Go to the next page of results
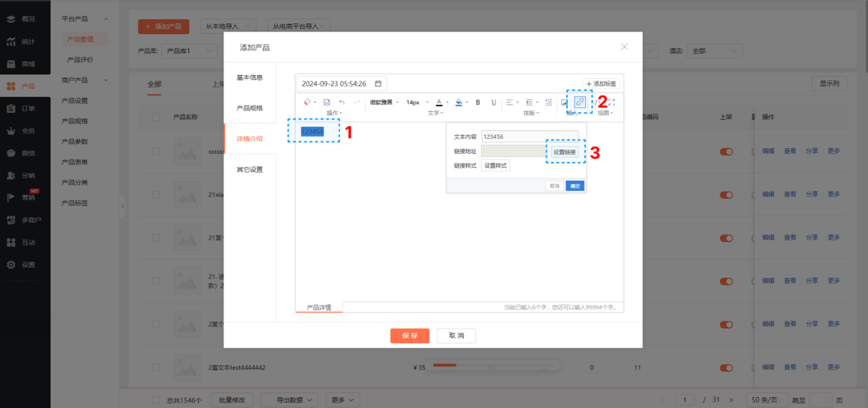Screen dimensions: 868x408 pyautogui.click(x=731, y=400)
